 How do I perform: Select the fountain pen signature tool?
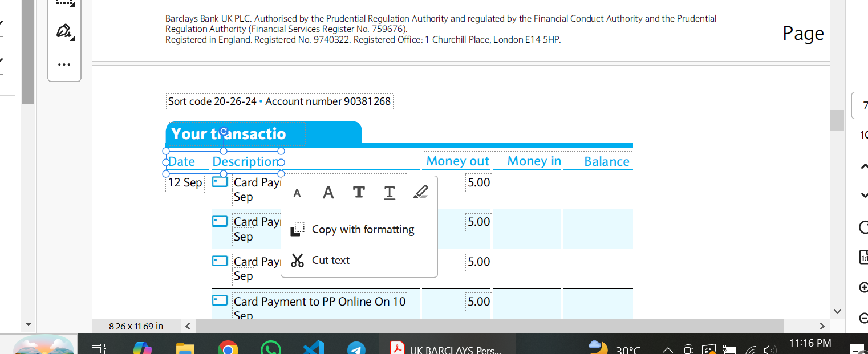tap(64, 31)
